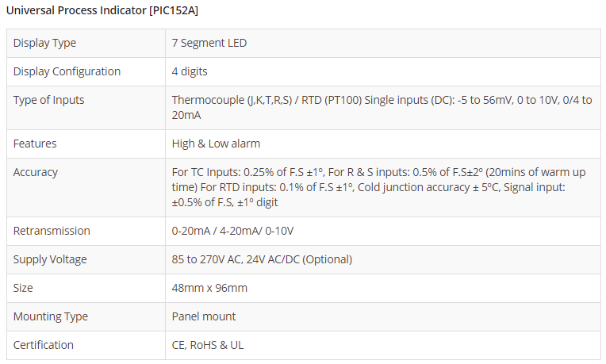Image resolution: width=606 pixels, height=364 pixels.
Task: Click the Thermocouple / RTD inputs description
Action: (x=381, y=108)
